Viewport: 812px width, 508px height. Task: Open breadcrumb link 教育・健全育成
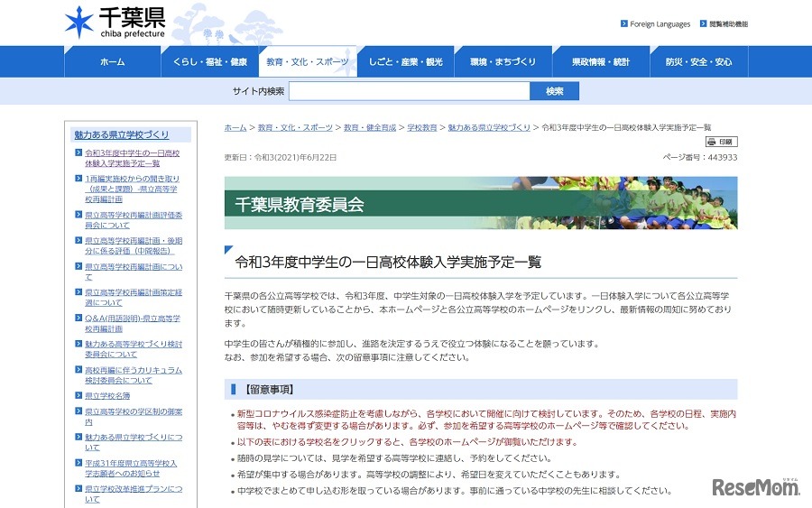tap(370, 127)
